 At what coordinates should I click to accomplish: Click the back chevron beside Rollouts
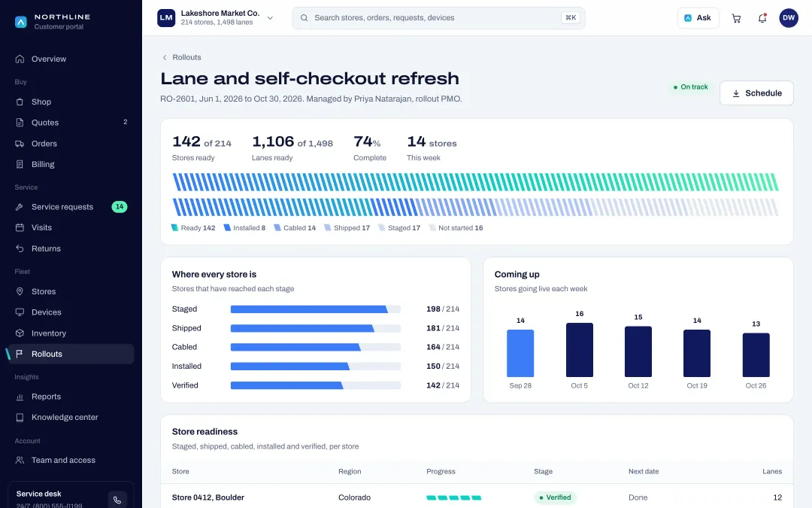(x=165, y=57)
